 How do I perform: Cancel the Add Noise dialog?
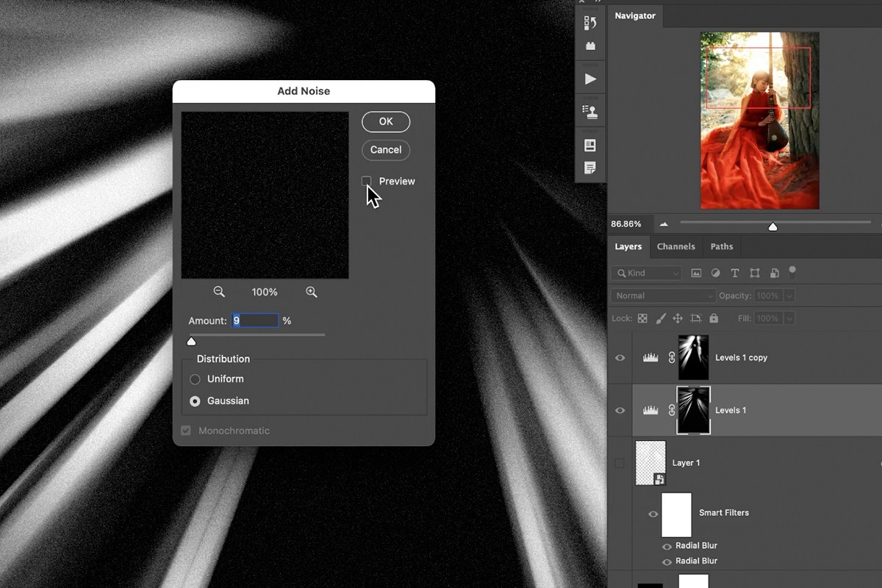click(386, 150)
